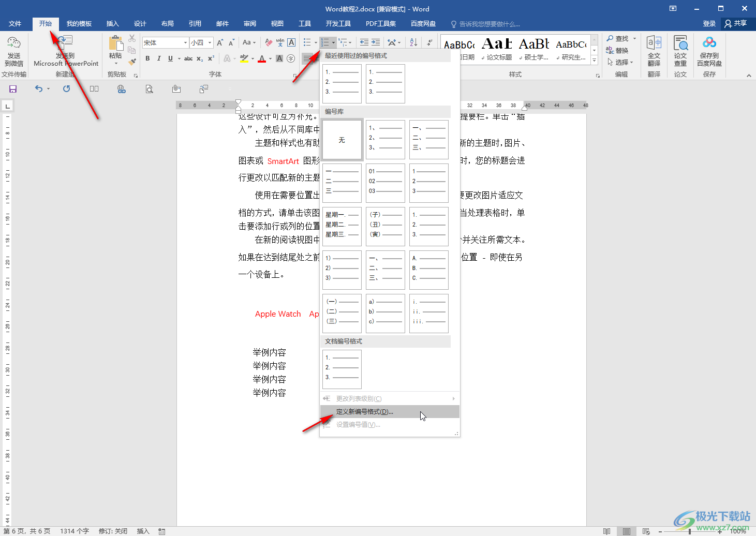Toggle subscript formatting
Viewport: 756px width, 536px height.
pos(200,58)
